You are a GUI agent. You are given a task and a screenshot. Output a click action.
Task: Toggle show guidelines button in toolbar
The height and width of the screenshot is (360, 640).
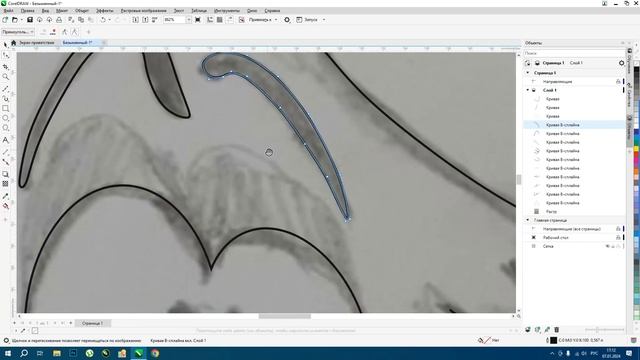pos(230,20)
